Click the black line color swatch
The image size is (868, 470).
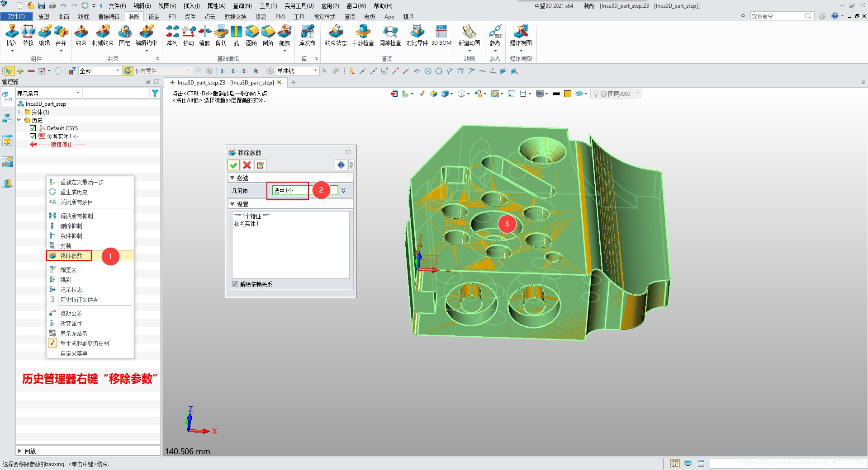click(556, 94)
